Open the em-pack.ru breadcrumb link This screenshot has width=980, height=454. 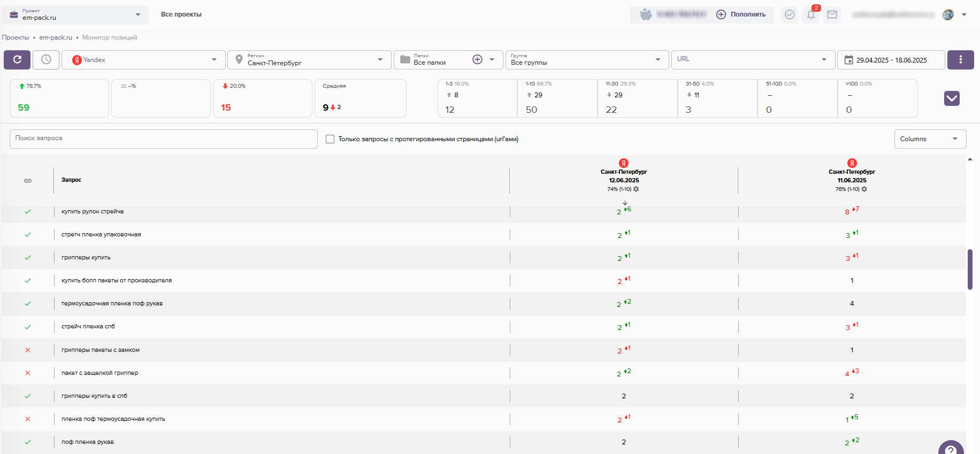[x=56, y=37]
